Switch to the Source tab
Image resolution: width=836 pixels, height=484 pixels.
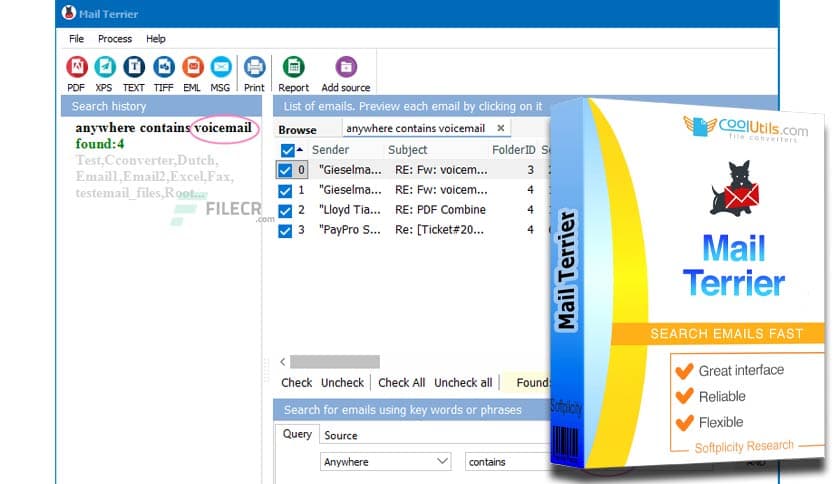point(341,435)
